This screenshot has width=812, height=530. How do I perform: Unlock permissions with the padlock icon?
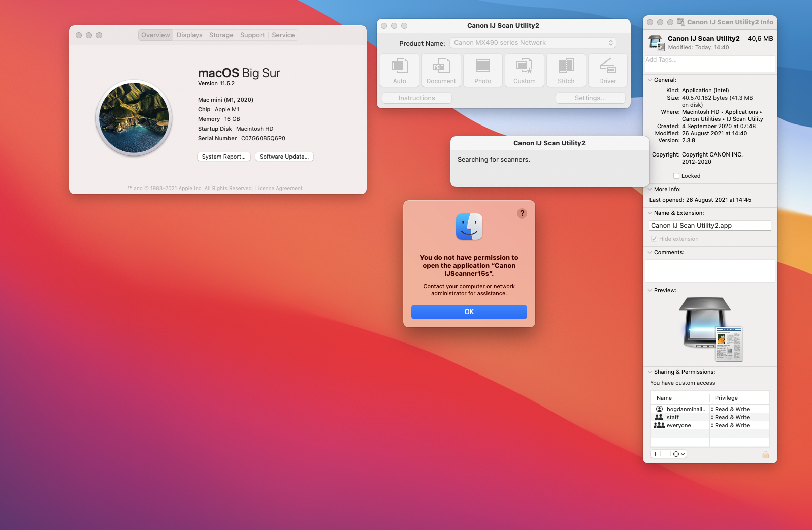point(765,454)
